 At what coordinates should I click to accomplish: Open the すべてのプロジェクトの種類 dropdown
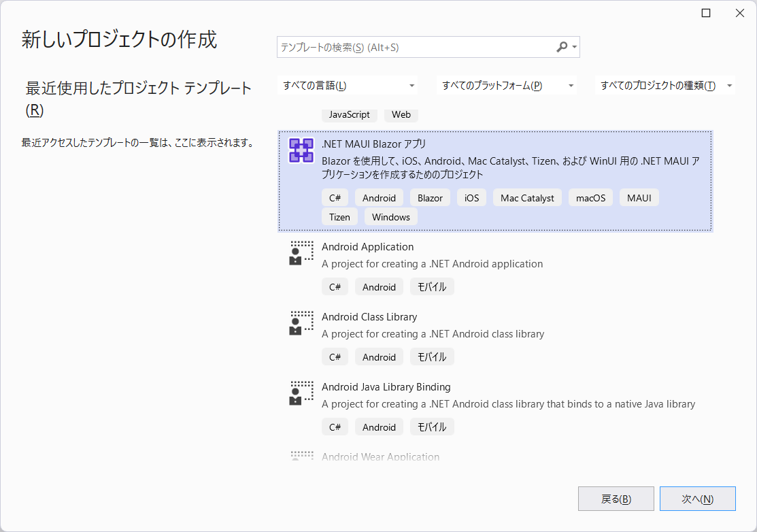[665, 86]
